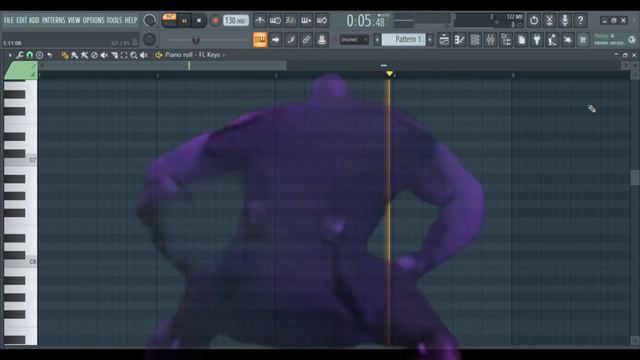Click the desk lamp icon
Image resolution: width=640 pixels, height=360 pixels.
pyautogui.click(x=552, y=40)
